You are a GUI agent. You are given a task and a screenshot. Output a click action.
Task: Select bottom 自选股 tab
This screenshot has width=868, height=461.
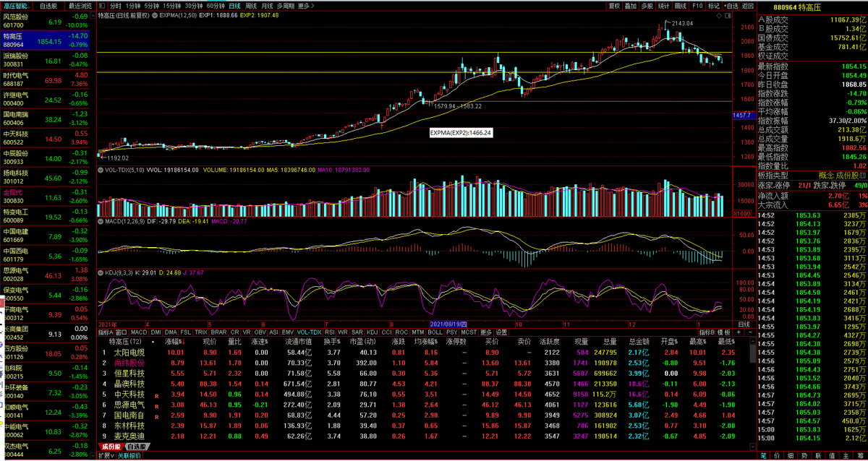click(x=139, y=447)
